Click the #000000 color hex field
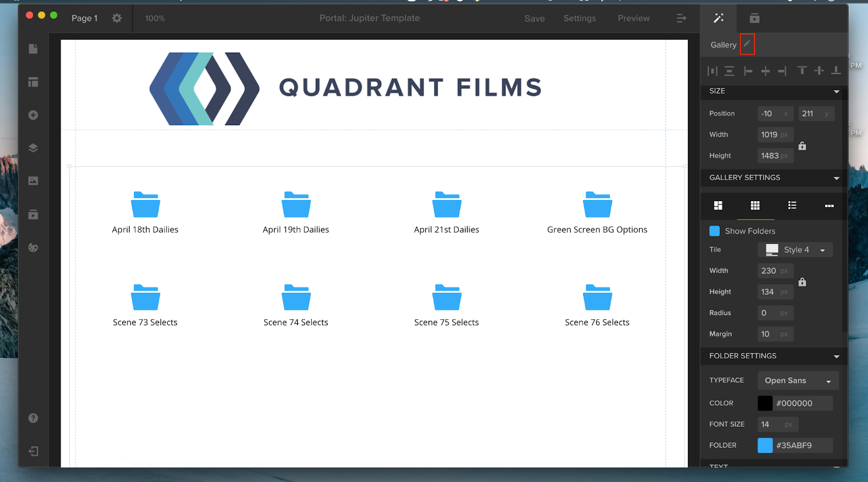The height and width of the screenshot is (482, 868). [x=803, y=403]
